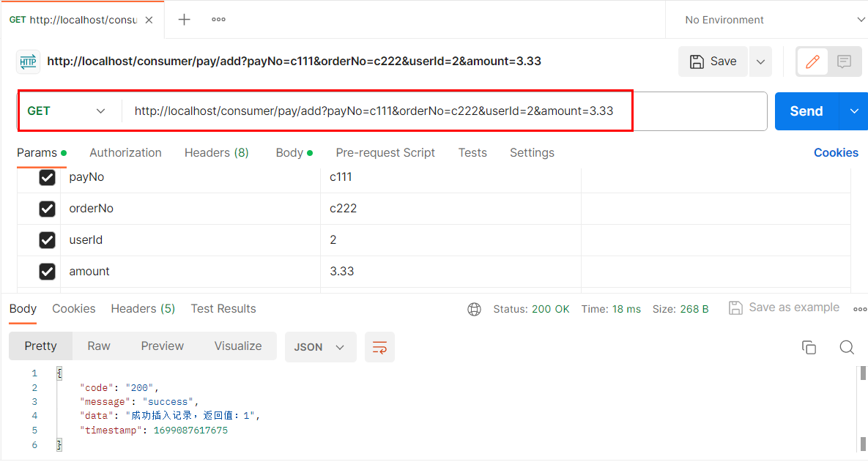Open a new request tab with plus icon
Image resolution: width=868 pixels, height=462 pixels.
click(185, 19)
